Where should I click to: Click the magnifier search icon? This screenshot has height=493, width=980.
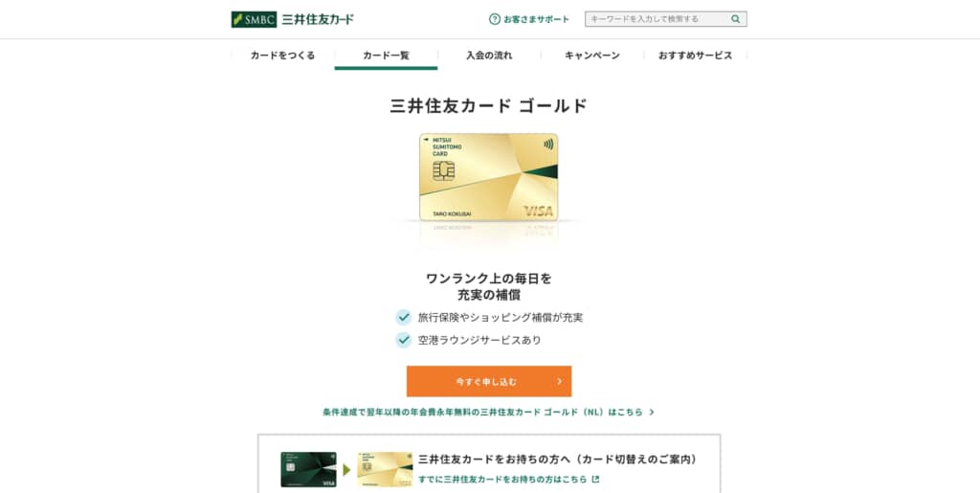[736, 19]
